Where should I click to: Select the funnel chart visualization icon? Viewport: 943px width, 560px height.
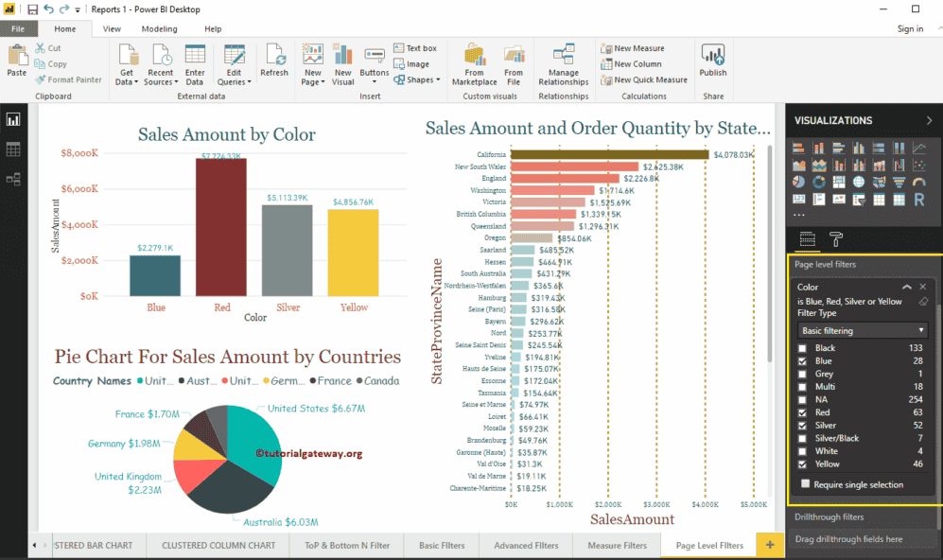pyautogui.click(x=899, y=182)
